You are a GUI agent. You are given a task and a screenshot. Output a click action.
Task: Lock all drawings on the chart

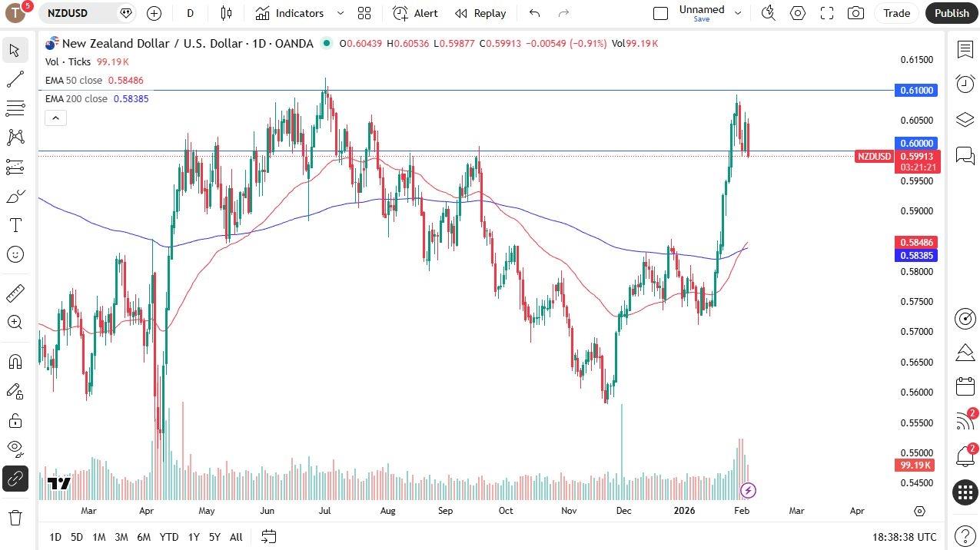[x=15, y=421]
